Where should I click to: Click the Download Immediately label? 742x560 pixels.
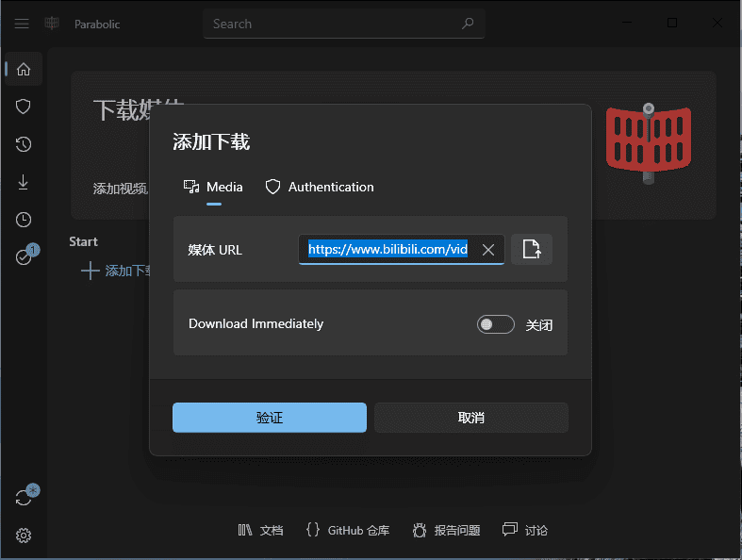[x=256, y=323]
